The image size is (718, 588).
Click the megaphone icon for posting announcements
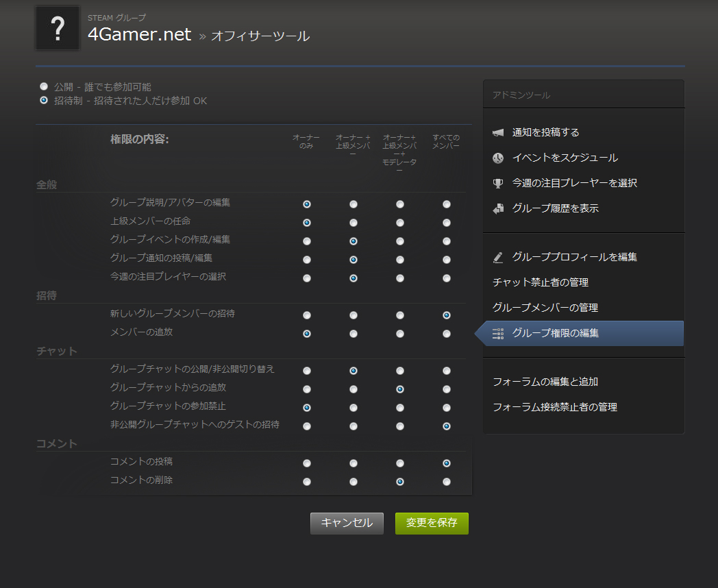coord(498,132)
